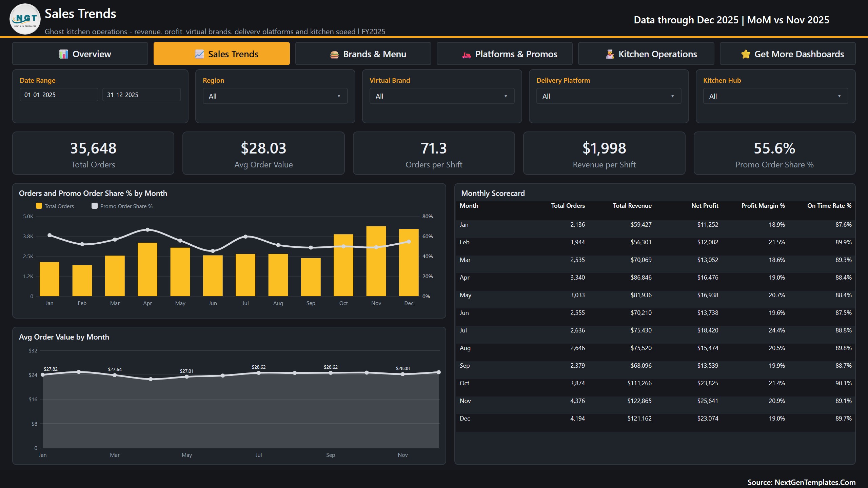This screenshot has height=488, width=868.
Task: Click the $27.64 data point in AOV chart
Action: 115,375
